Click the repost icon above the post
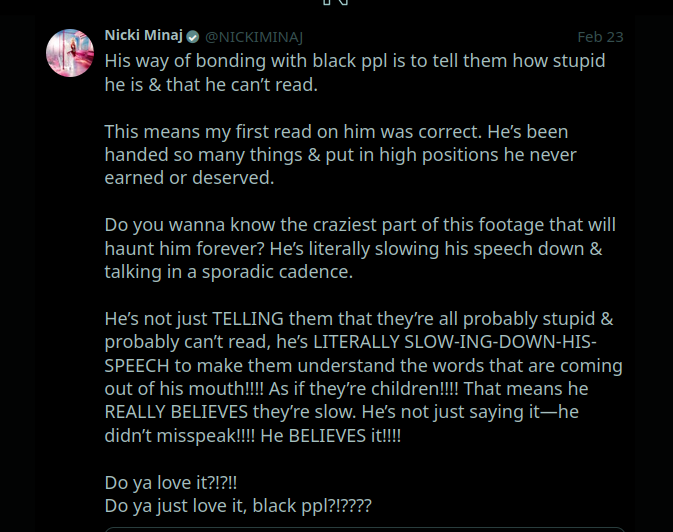 pos(336,4)
